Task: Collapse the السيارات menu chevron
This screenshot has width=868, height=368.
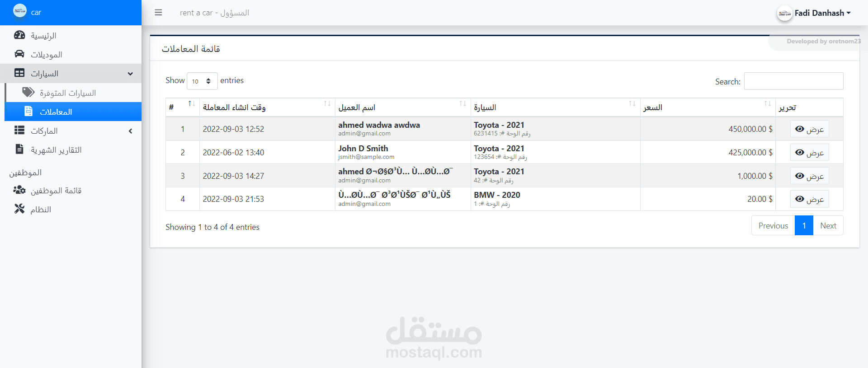Action: [130, 74]
